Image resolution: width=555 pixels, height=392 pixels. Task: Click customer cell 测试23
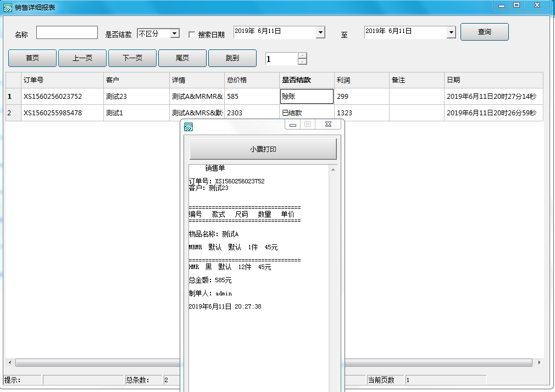(x=136, y=97)
